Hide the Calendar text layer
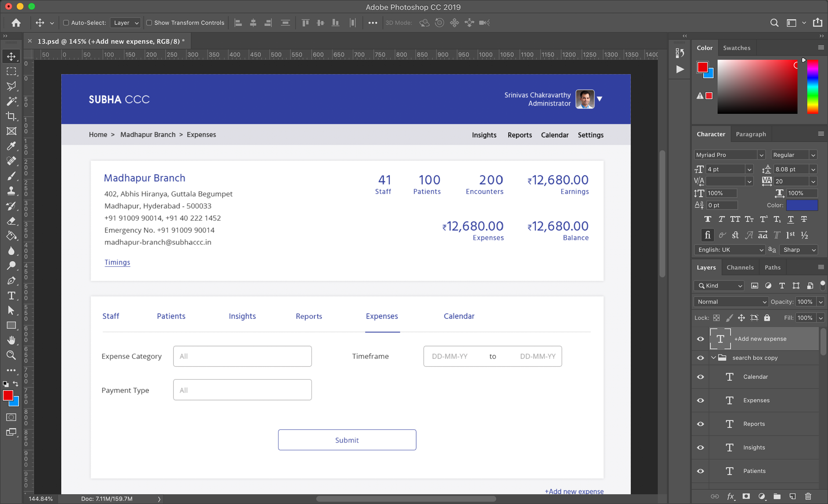The height and width of the screenshot is (504, 828). tap(700, 377)
